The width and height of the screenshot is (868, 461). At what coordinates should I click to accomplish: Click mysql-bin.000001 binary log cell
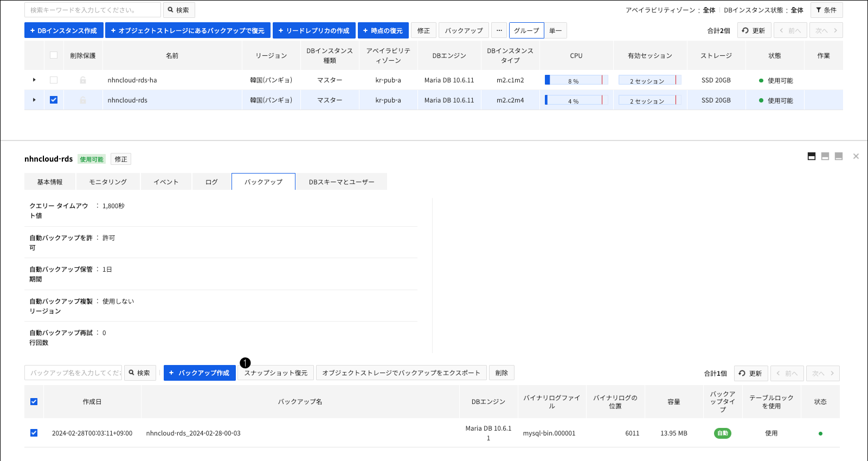(x=549, y=433)
